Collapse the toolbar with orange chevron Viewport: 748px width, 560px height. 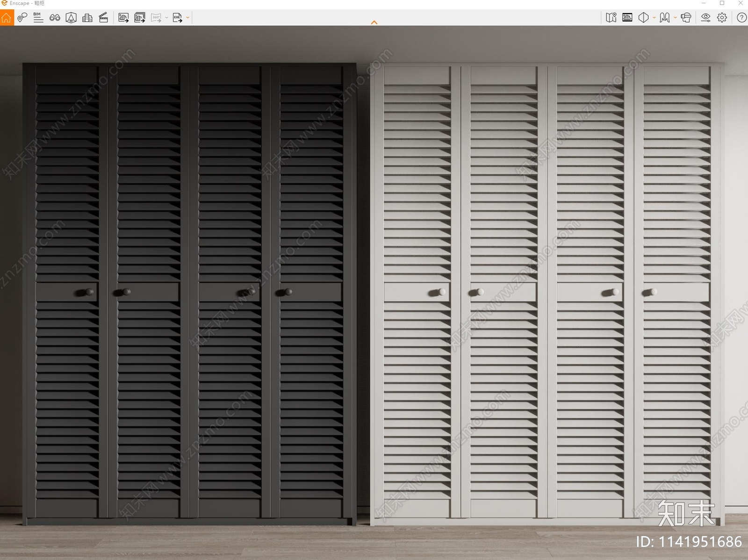[x=374, y=22]
